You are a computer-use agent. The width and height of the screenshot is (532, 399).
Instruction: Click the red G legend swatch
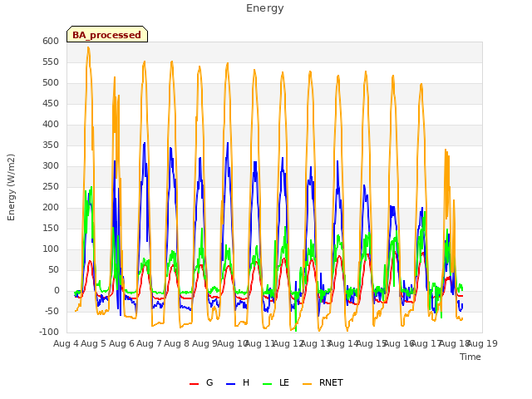(194, 384)
